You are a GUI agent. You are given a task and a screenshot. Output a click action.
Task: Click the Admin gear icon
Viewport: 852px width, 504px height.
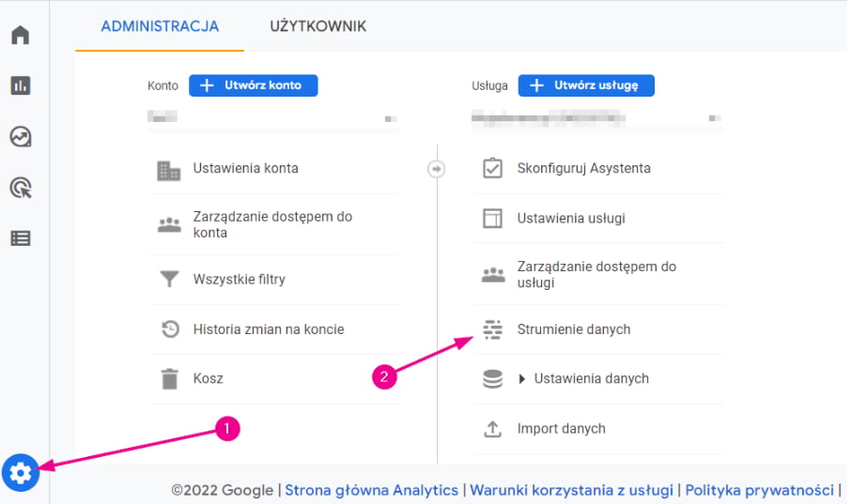coord(20,472)
